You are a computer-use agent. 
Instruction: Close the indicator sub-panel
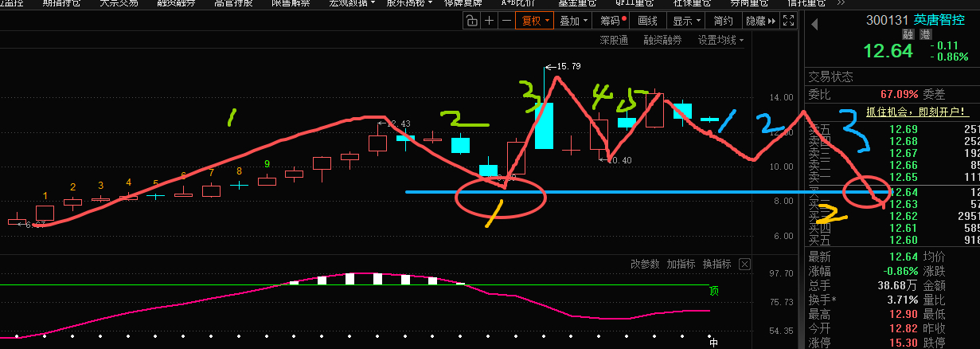pyautogui.click(x=744, y=264)
